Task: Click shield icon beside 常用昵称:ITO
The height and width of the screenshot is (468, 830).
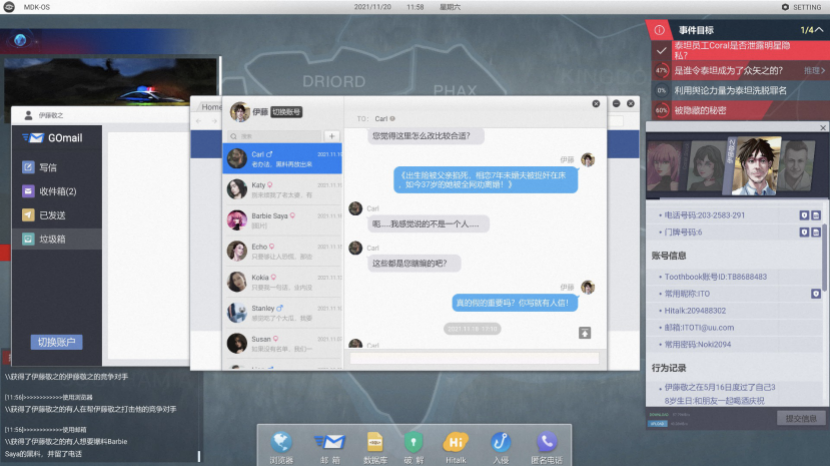Action: 816,294
